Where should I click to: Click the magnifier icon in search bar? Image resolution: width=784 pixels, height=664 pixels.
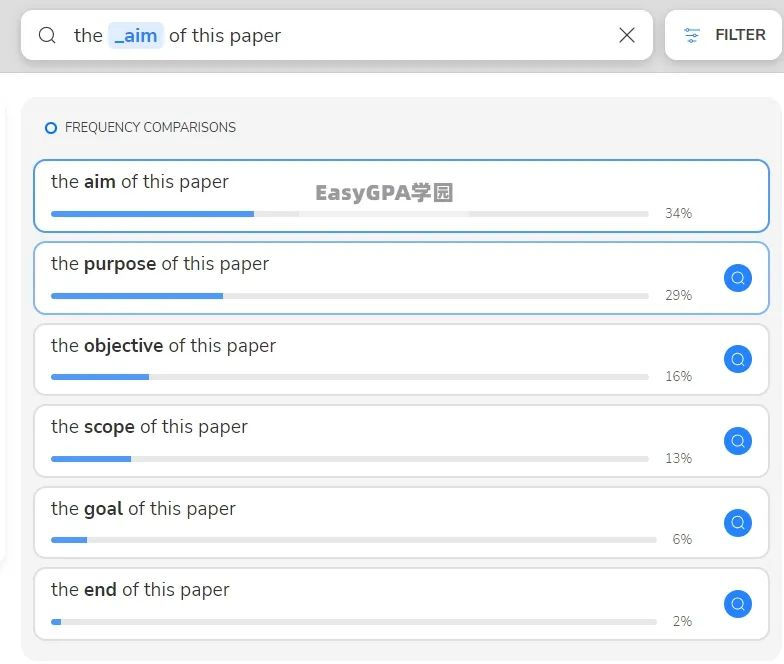[x=47, y=36]
